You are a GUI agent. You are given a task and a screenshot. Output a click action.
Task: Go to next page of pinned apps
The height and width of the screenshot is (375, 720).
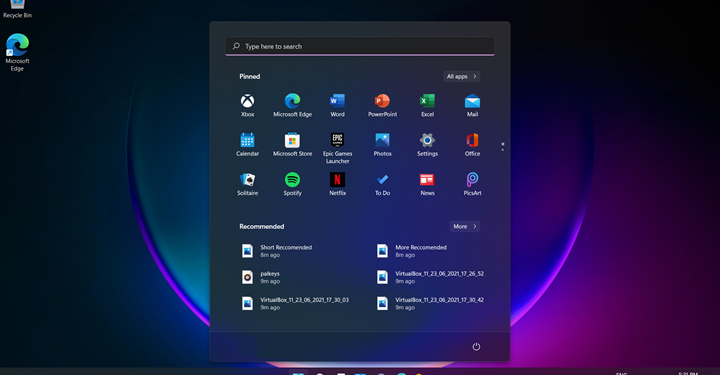click(503, 150)
